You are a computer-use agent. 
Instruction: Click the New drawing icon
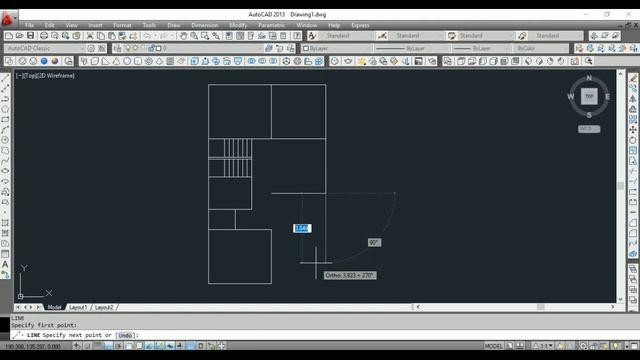tap(9, 36)
